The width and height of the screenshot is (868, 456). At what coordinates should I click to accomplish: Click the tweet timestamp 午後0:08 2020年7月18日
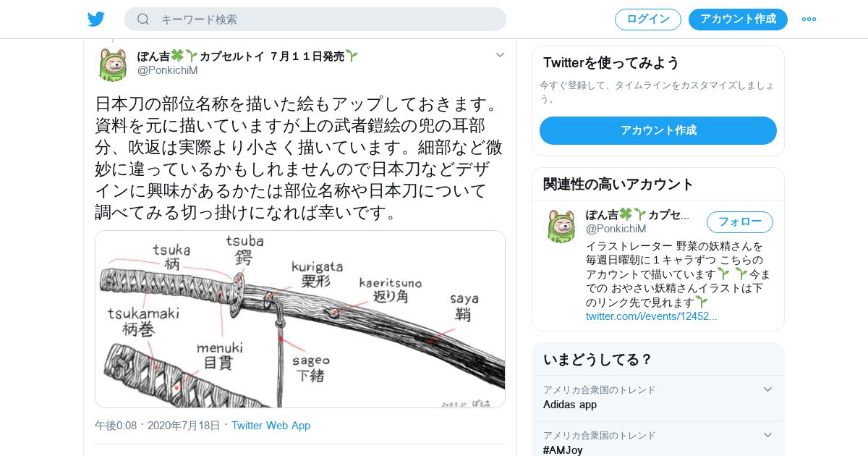[158, 426]
